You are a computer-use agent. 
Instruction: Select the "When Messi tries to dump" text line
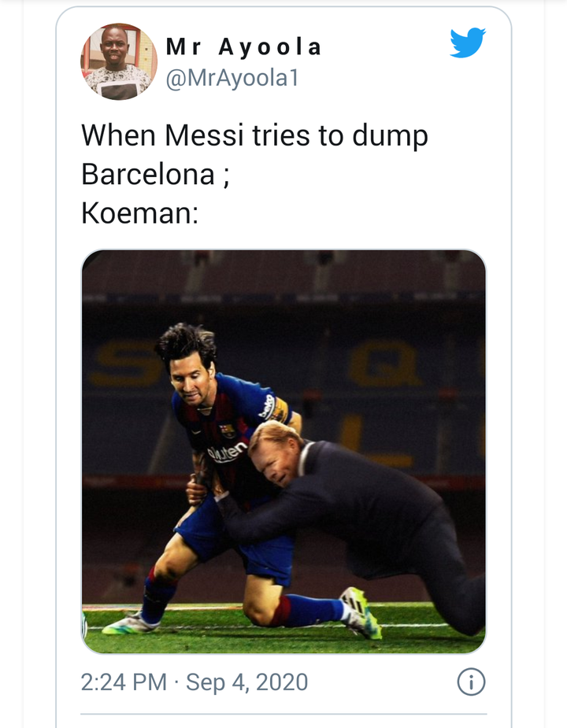pyautogui.click(x=255, y=136)
